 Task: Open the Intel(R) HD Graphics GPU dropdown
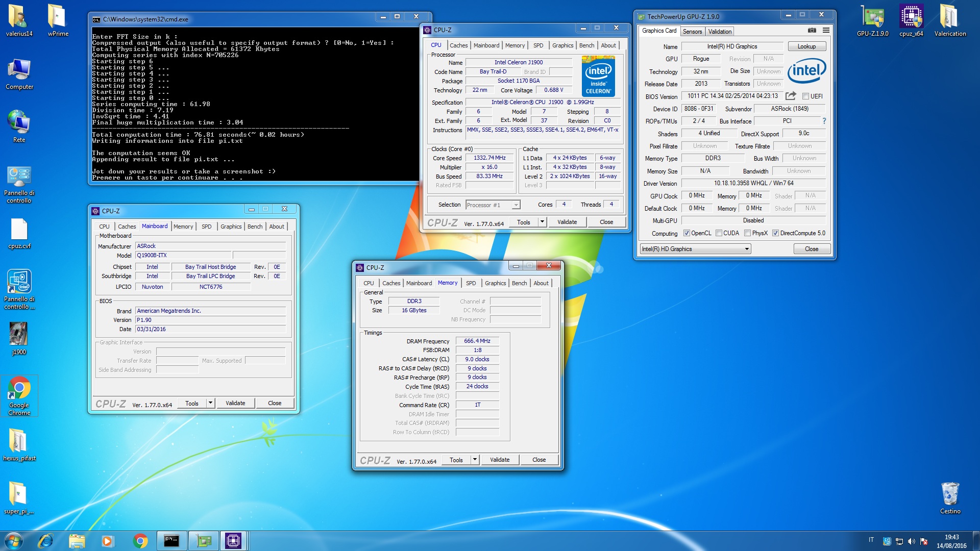[695, 249]
